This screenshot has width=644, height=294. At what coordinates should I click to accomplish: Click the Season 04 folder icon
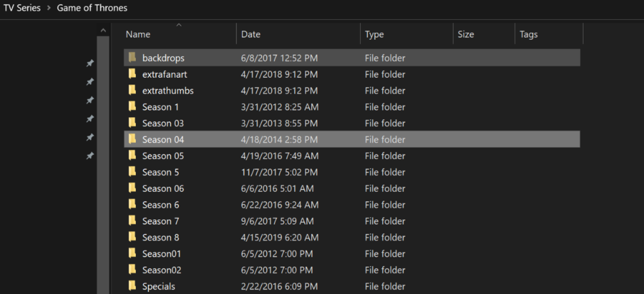(x=132, y=140)
